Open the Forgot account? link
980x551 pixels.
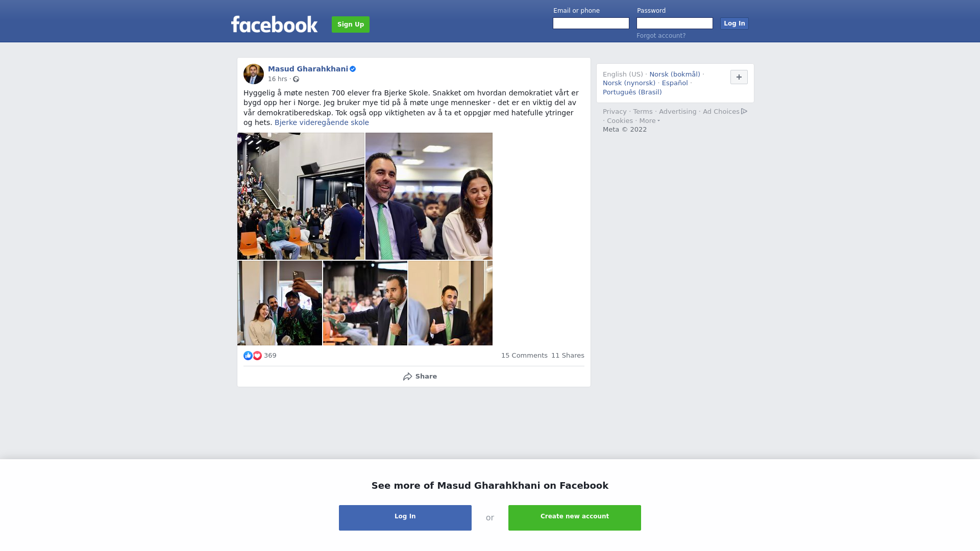coord(661,36)
